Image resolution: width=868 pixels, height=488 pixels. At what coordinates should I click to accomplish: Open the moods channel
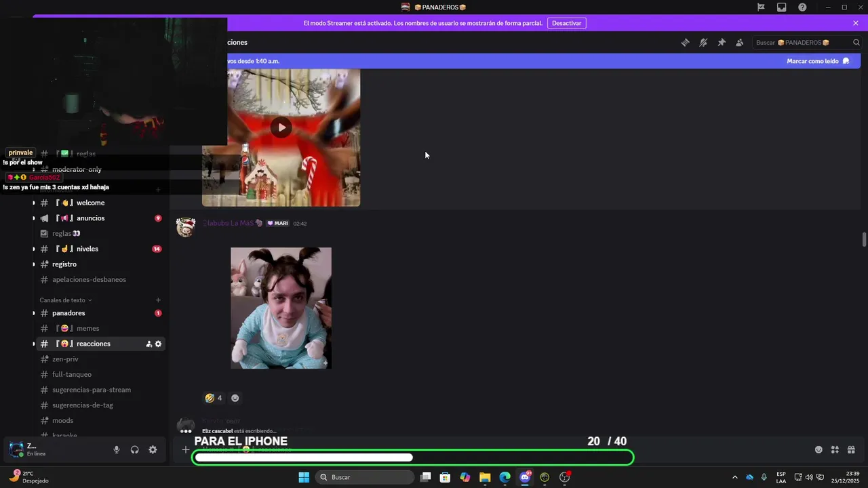62,420
